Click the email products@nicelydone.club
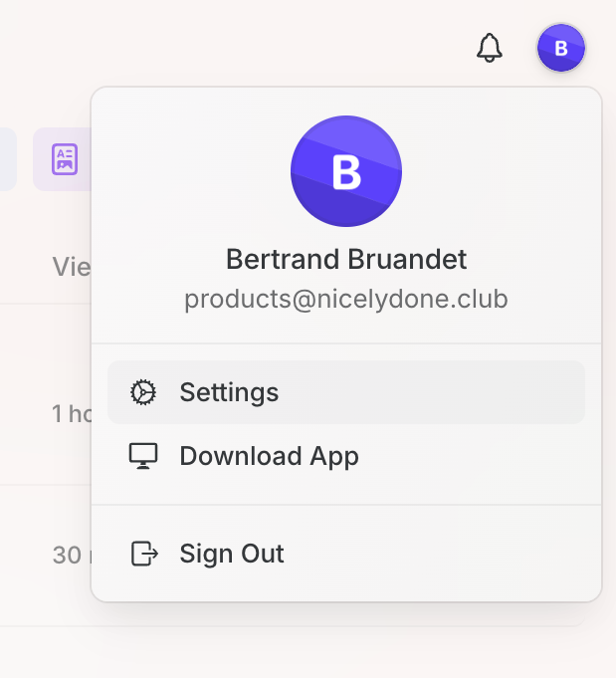616x678 pixels. pos(346,299)
